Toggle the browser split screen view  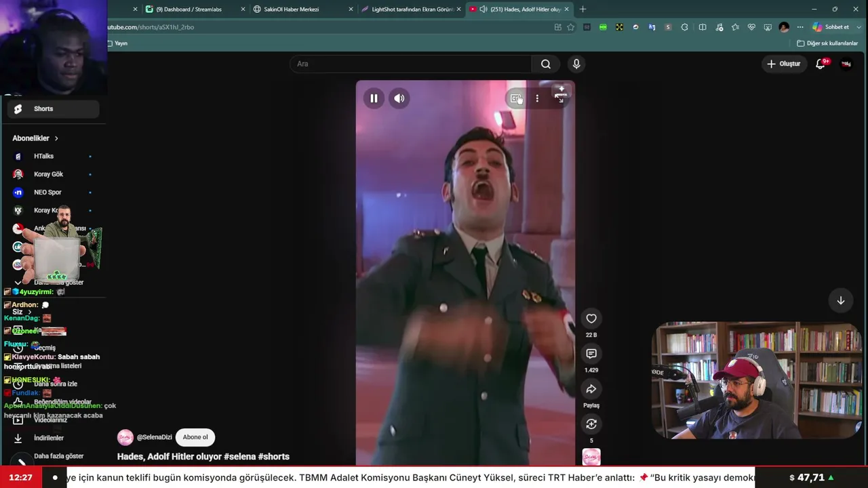click(x=703, y=27)
